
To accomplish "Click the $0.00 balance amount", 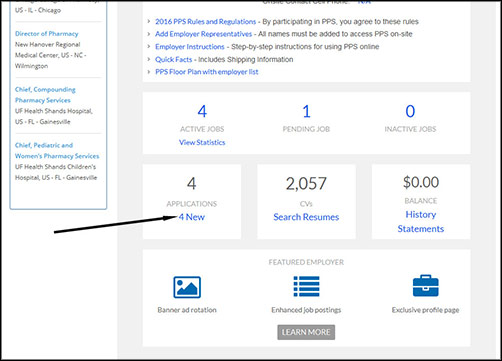I will [x=421, y=182].
